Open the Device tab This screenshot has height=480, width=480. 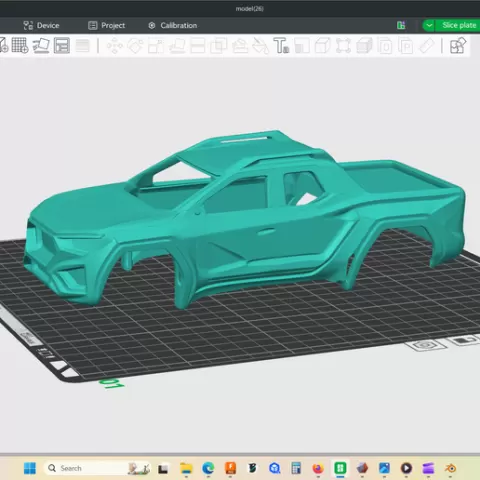tap(41, 25)
